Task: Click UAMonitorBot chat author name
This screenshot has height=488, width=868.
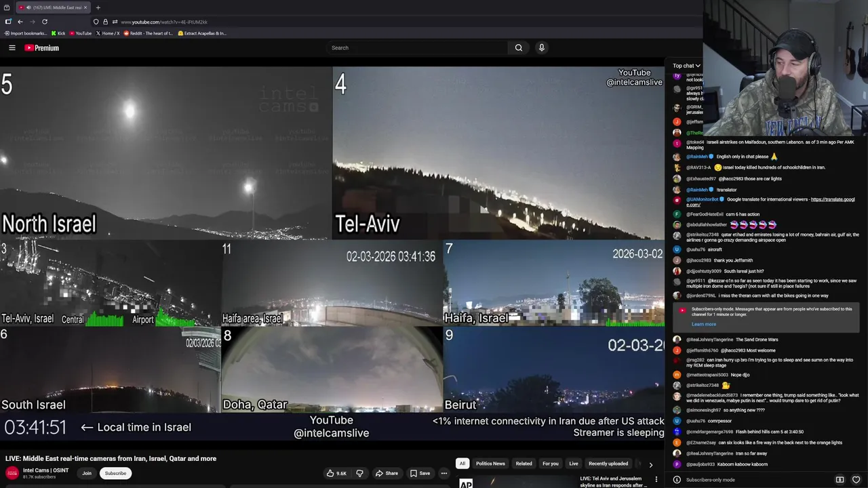Action: click(x=703, y=200)
